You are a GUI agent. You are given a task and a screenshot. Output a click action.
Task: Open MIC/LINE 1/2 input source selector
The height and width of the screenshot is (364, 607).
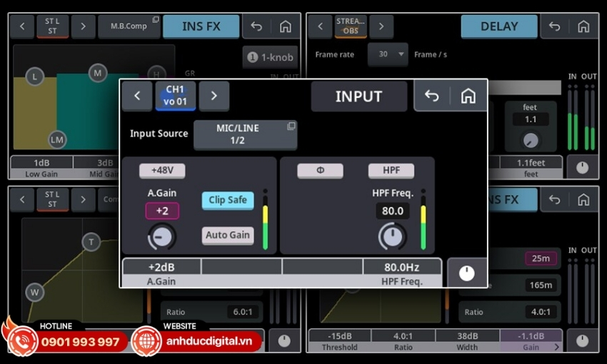coord(245,134)
